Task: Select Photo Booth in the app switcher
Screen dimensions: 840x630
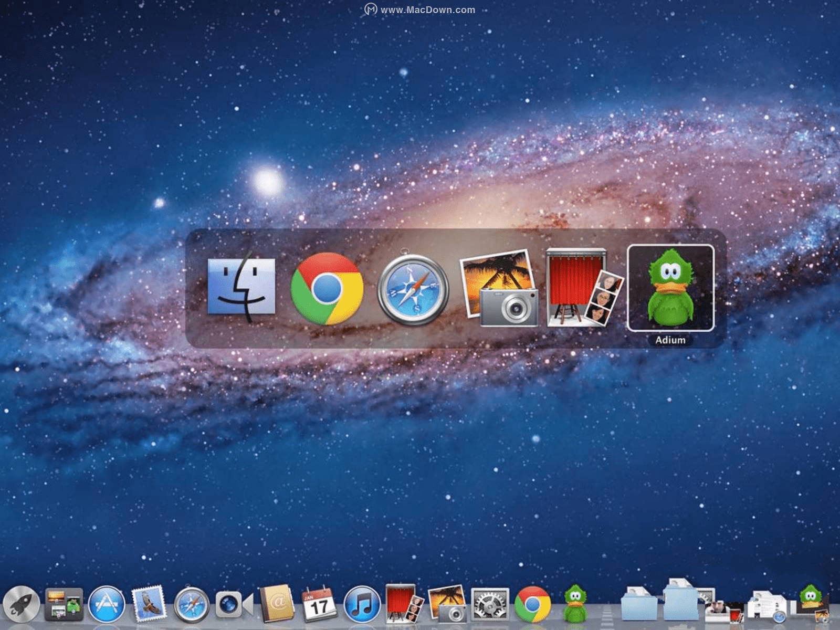Action: pos(584,288)
